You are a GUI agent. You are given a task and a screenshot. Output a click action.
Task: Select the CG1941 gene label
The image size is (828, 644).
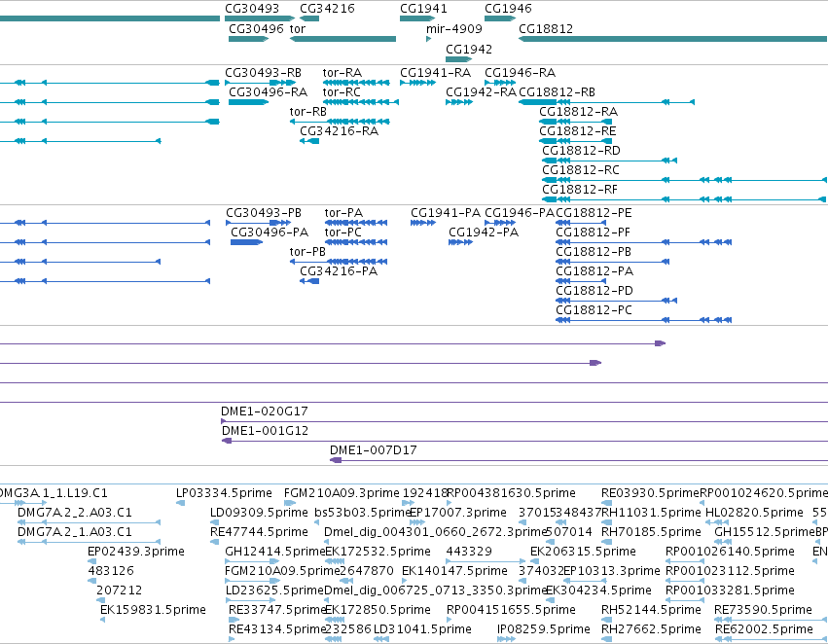pyautogui.click(x=423, y=9)
